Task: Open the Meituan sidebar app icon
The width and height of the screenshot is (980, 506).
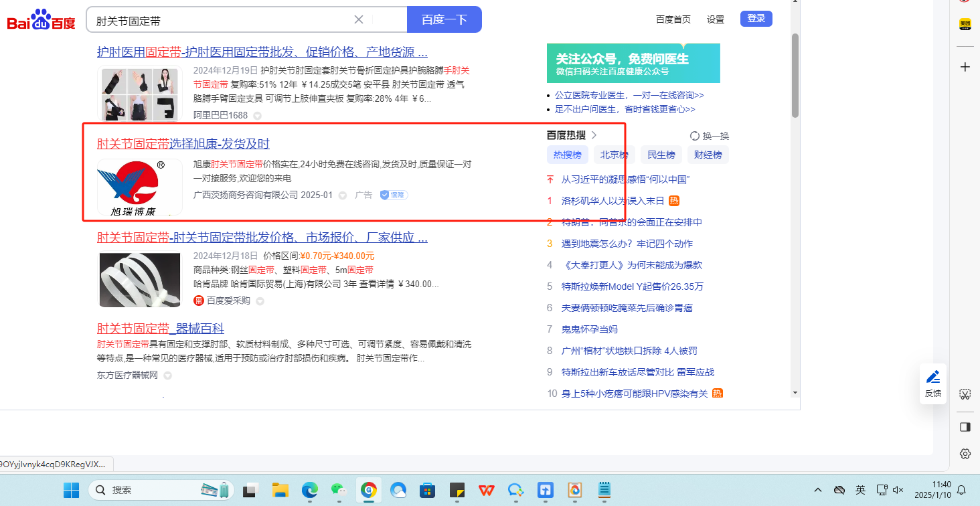Action: (965, 24)
